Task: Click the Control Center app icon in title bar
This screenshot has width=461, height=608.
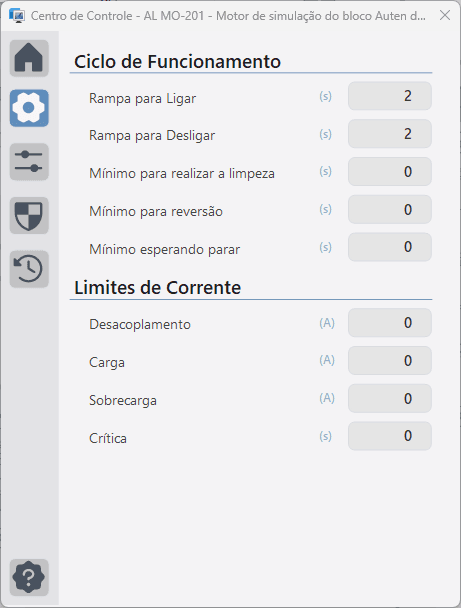Action: tap(17, 16)
